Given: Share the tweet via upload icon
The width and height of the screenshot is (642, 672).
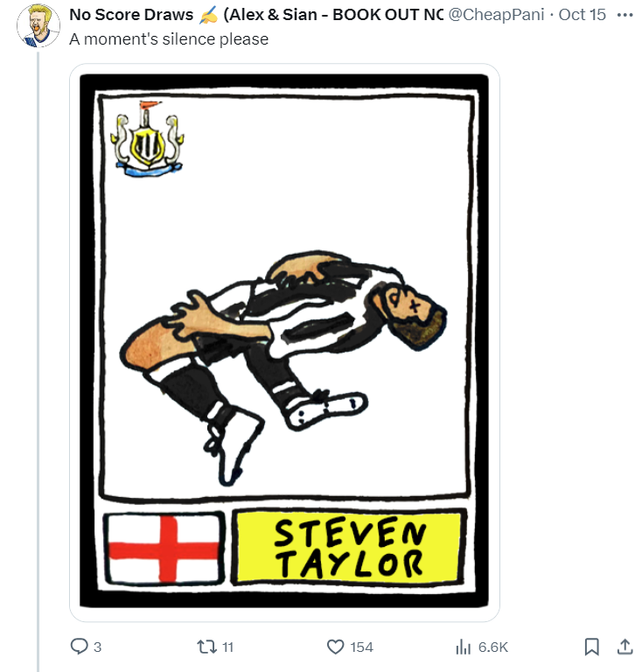Looking at the screenshot, I should pos(625,647).
